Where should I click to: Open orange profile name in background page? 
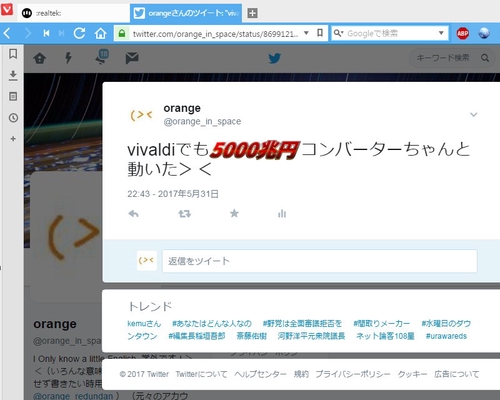(55, 324)
